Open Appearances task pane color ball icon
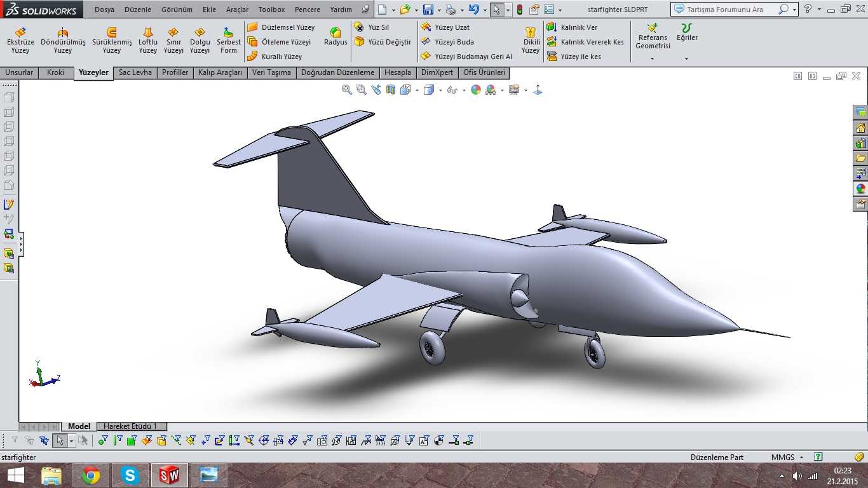The image size is (868, 488). (x=860, y=189)
